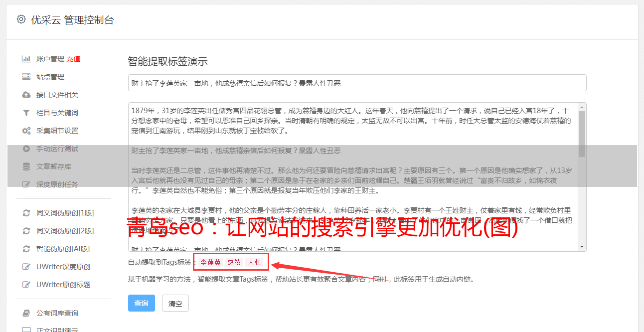This screenshot has width=644, height=332.
Task: Click the bar chart icon for 账户管理
Action: (26, 59)
